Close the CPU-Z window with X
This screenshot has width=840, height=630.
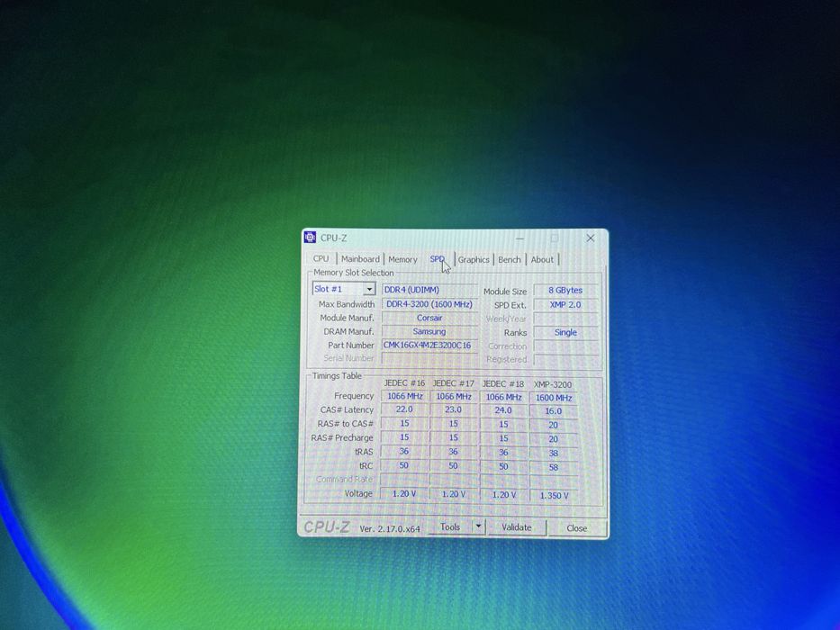(x=591, y=238)
